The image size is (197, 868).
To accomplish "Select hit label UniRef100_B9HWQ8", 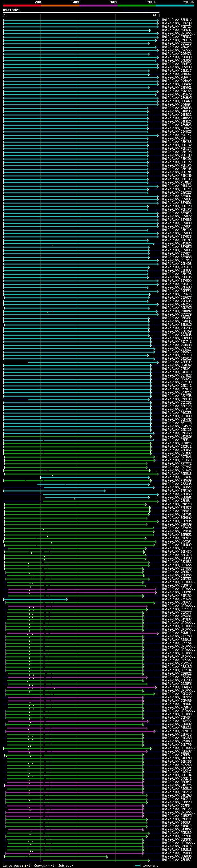I will (x=177, y=57).
